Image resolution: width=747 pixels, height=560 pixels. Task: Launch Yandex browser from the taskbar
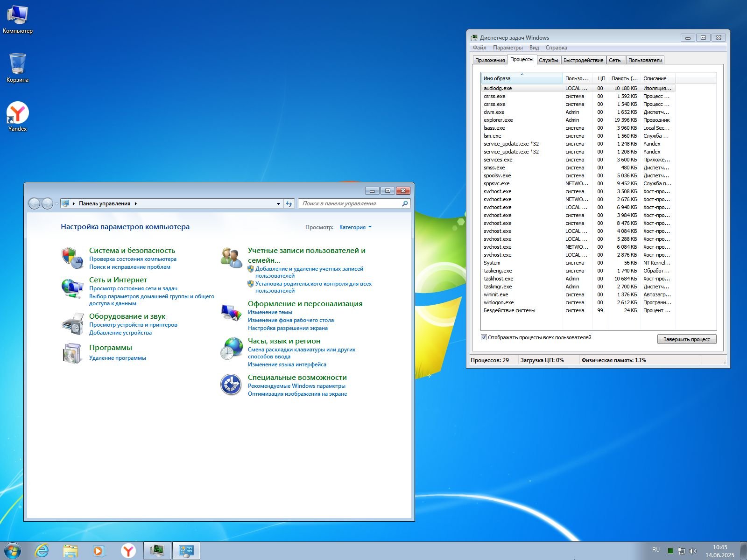[x=128, y=551]
